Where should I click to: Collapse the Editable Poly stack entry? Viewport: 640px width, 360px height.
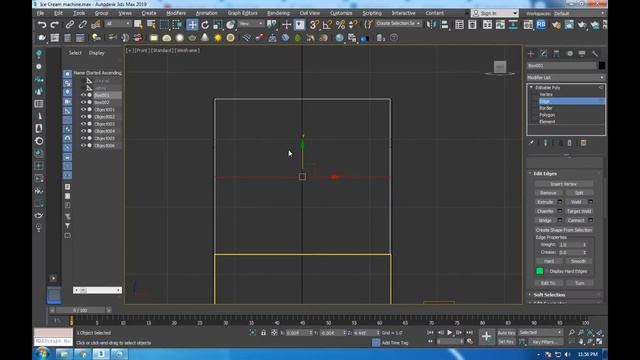[x=531, y=87]
